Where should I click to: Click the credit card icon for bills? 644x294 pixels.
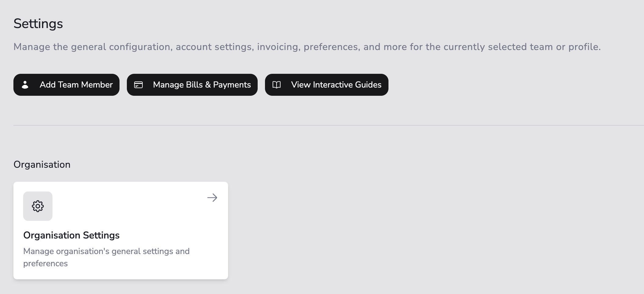[x=138, y=85]
